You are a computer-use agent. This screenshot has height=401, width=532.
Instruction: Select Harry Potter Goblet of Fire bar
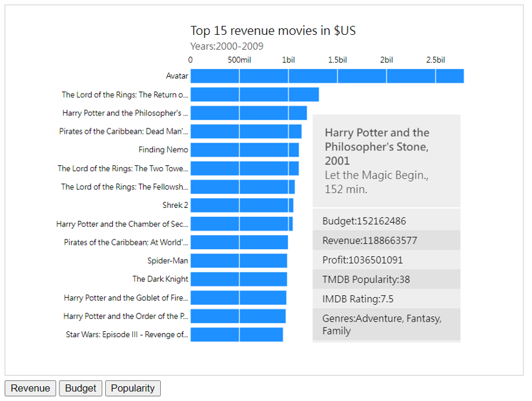(238, 298)
